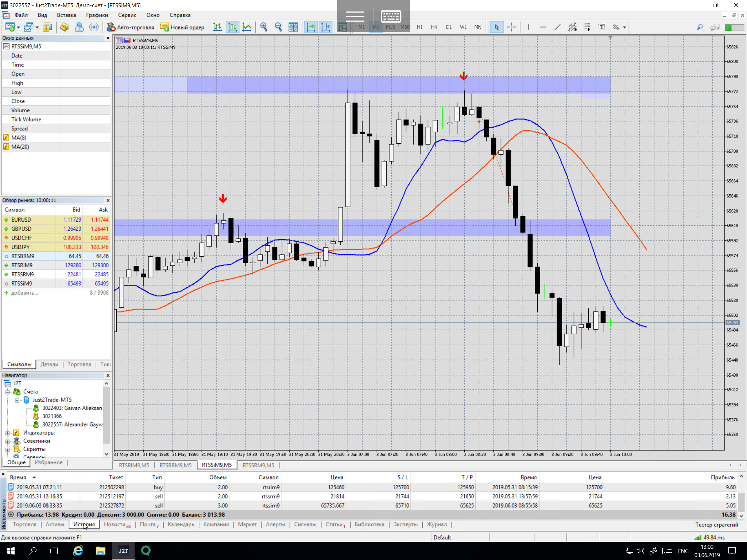
Task: Expand the Индикаторы tree node
Action: (7, 433)
